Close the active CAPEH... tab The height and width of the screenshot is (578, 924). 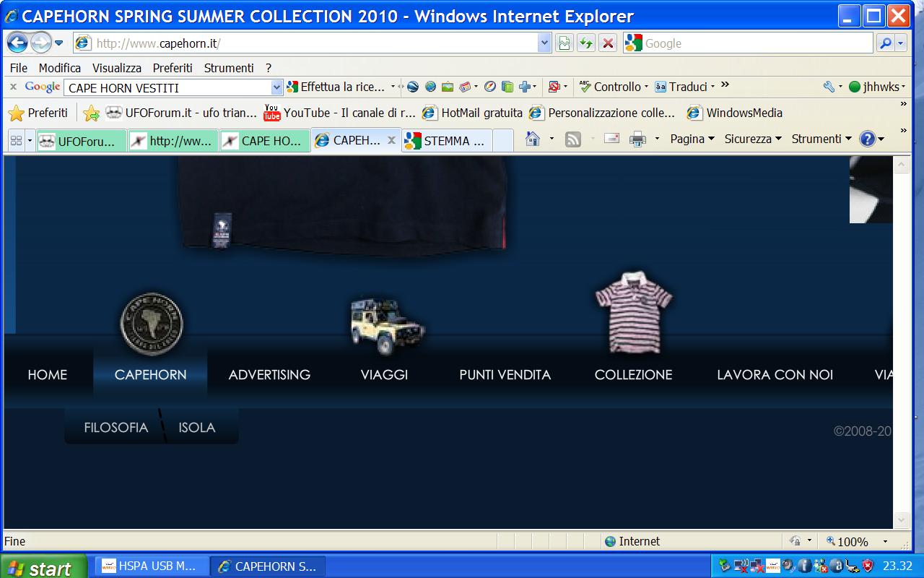click(x=391, y=140)
